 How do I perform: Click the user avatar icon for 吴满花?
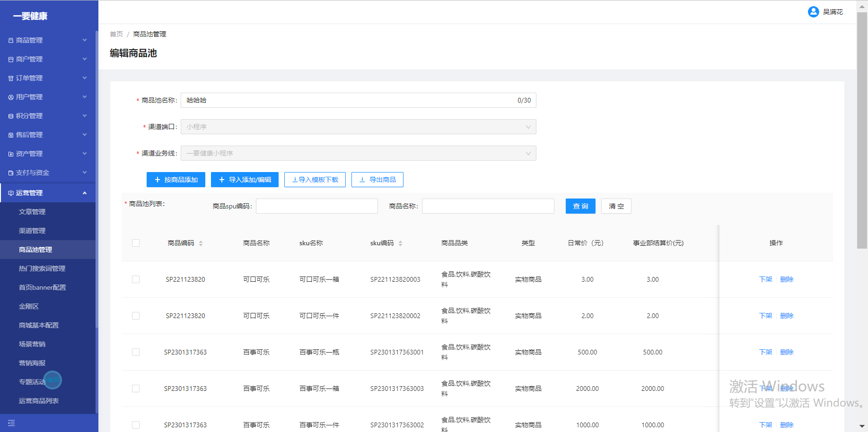pos(813,12)
